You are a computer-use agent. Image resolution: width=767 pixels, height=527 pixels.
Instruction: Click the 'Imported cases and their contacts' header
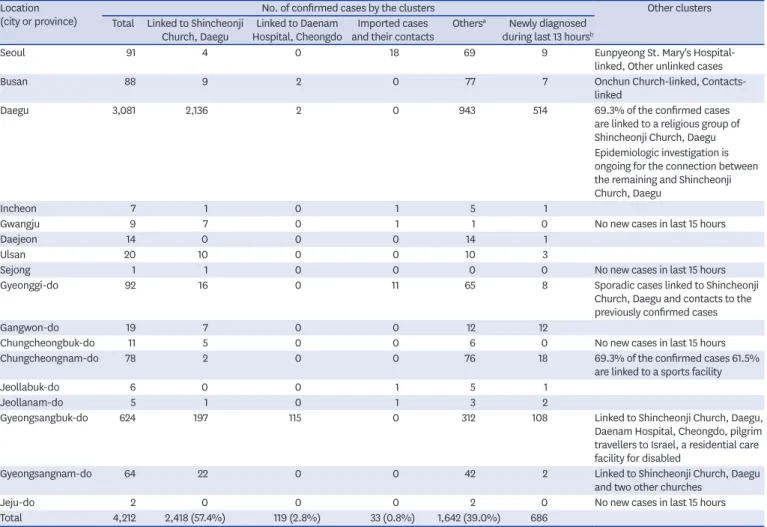point(392,30)
